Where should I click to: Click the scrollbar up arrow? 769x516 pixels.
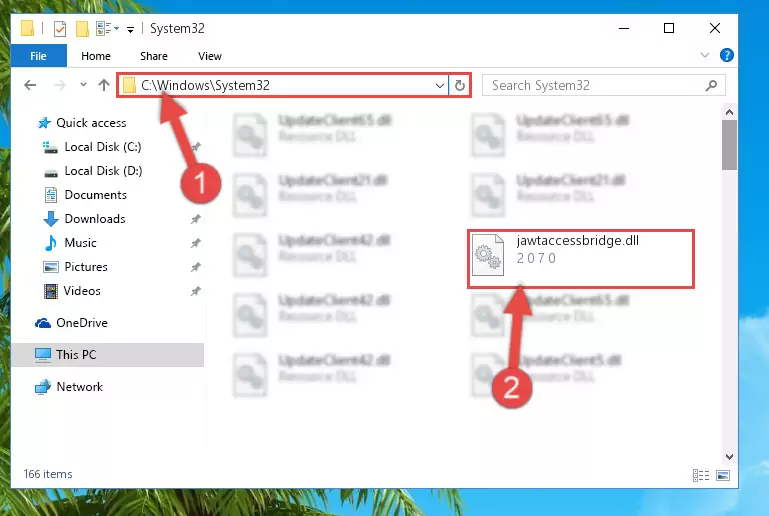[x=729, y=112]
